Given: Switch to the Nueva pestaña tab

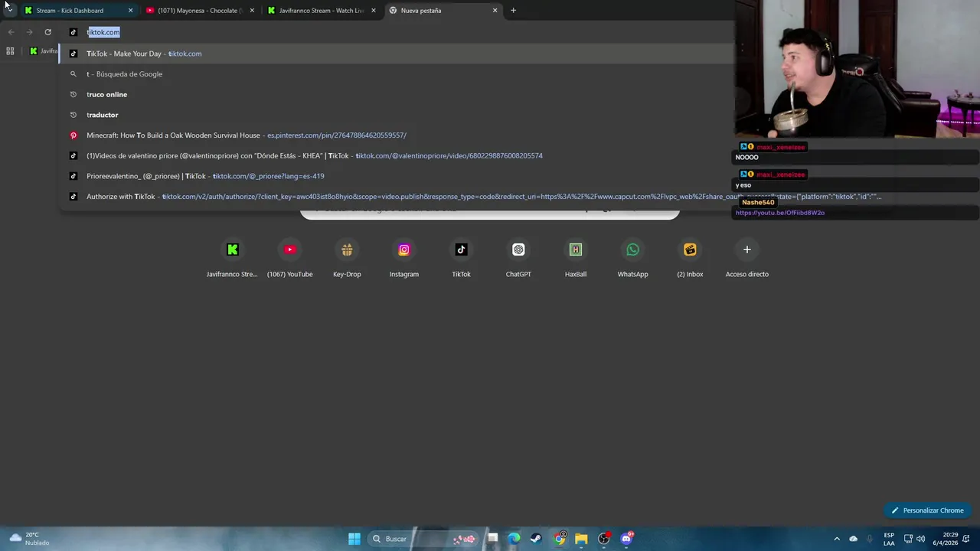Looking at the screenshot, I should pos(443,11).
